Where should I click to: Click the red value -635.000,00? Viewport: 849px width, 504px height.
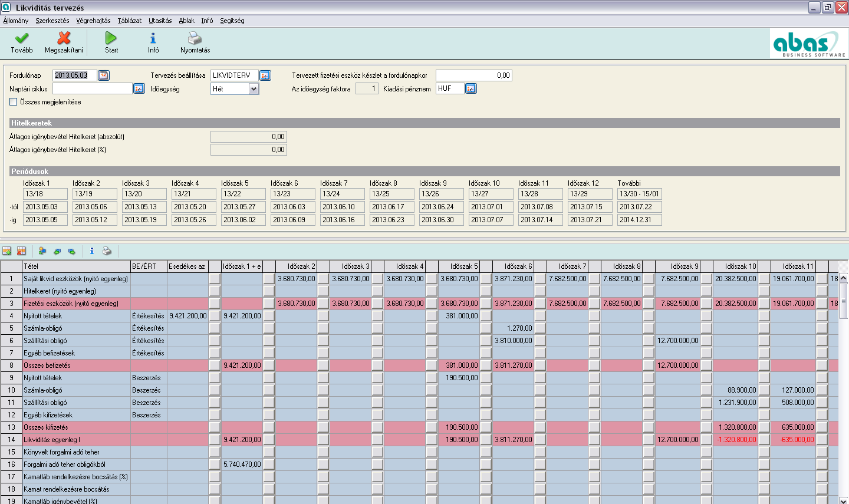797,440
